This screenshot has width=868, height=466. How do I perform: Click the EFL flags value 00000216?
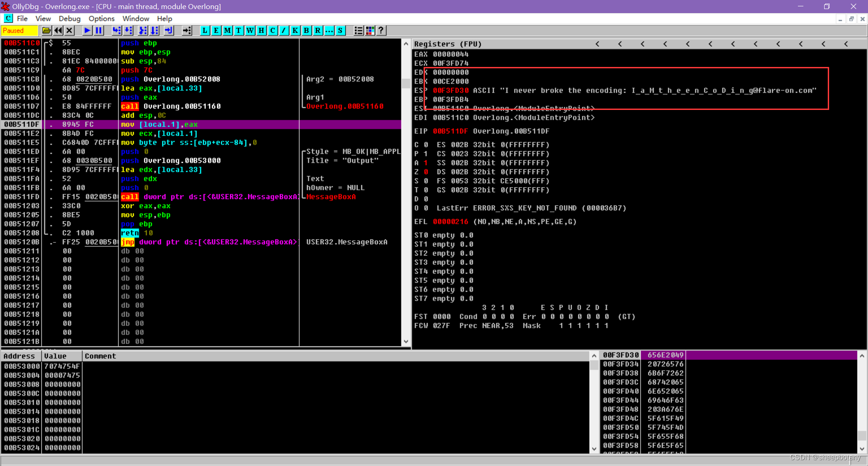click(x=451, y=222)
